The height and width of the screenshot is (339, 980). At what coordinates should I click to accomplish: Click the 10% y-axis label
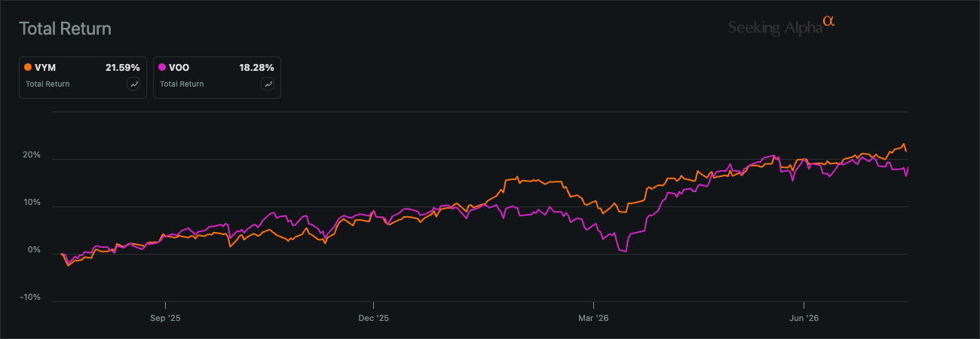[x=32, y=203]
